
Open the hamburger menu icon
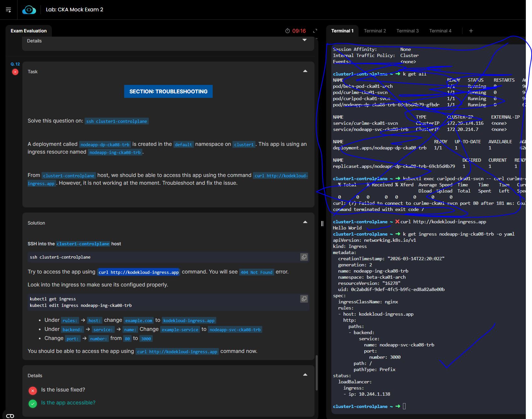click(8, 10)
